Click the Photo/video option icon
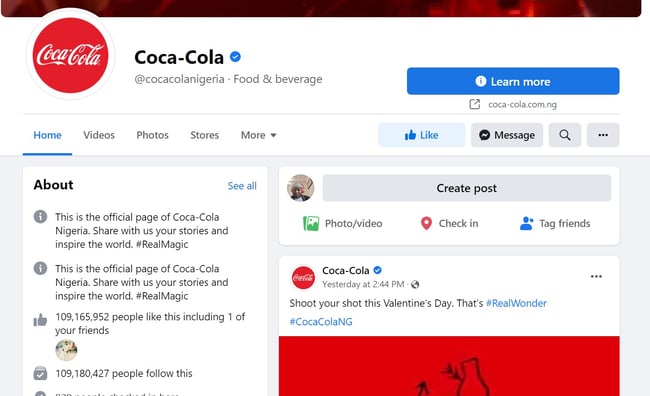This screenshot has height=396, width=650. (311, 224)
